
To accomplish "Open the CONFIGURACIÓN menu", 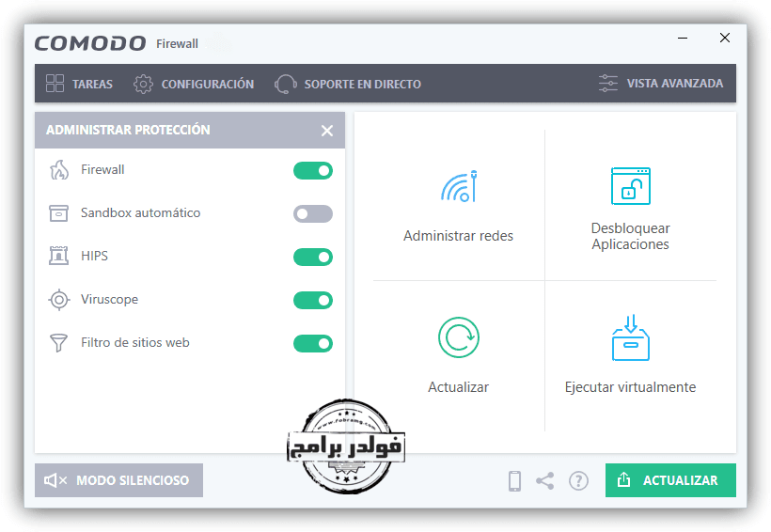I will point(208,84).
